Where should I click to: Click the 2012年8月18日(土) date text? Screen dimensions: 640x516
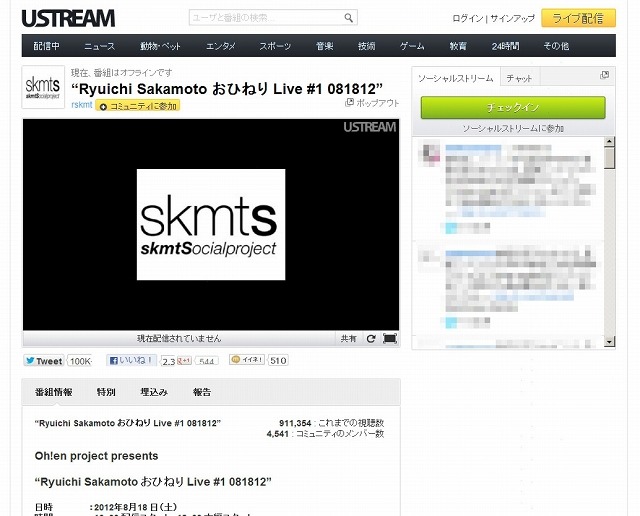coord(135,507)
